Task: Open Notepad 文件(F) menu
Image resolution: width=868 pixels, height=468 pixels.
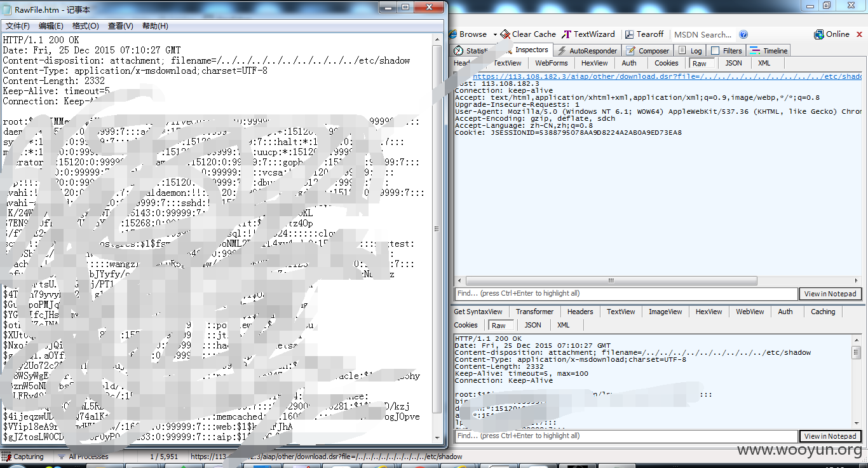Action: coord(18,26)
